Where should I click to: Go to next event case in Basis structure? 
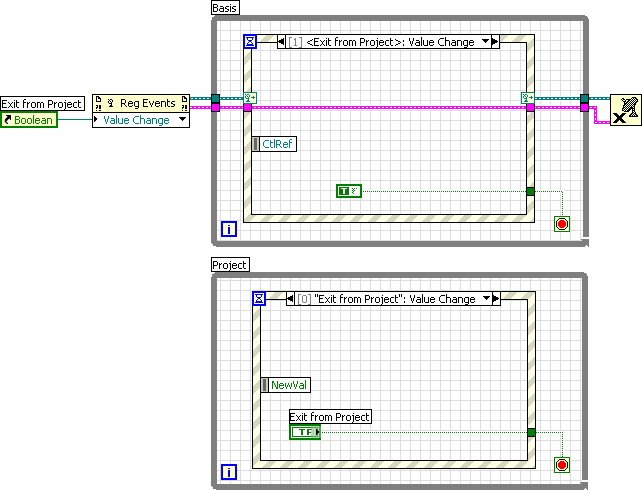[x=495, y=42]
